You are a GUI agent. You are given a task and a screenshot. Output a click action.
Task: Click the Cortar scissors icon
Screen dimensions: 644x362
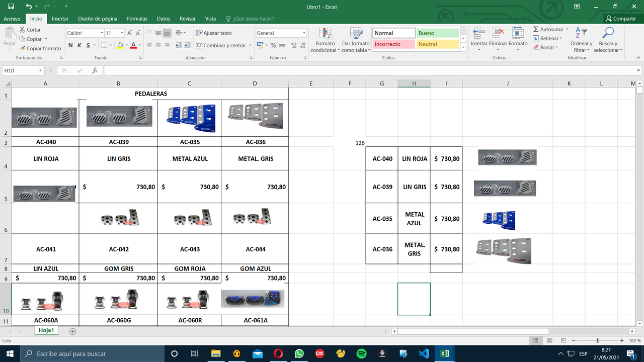point(23,30)
